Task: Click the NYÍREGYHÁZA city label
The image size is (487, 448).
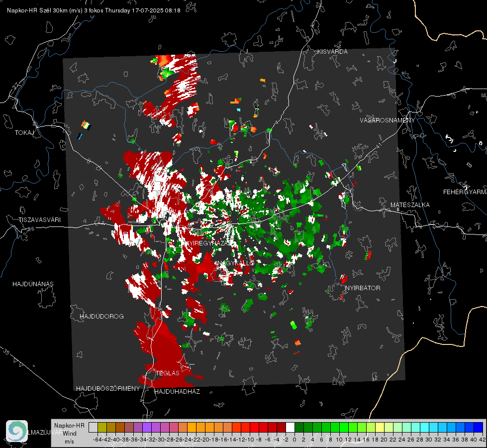Action: coord(206,243)
